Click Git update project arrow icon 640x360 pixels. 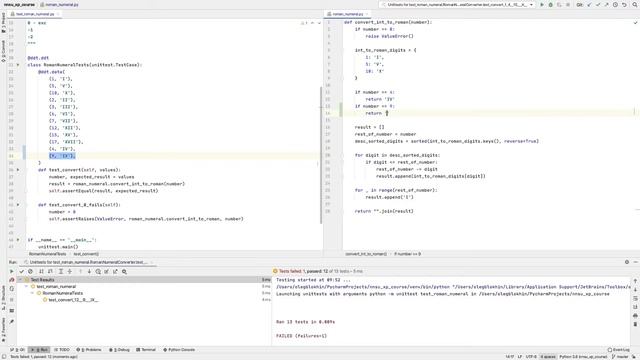click(x=589, y=4)
